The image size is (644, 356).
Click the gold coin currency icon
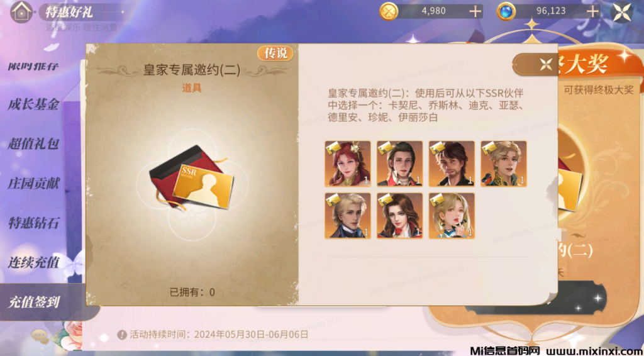tap(389, 11)
